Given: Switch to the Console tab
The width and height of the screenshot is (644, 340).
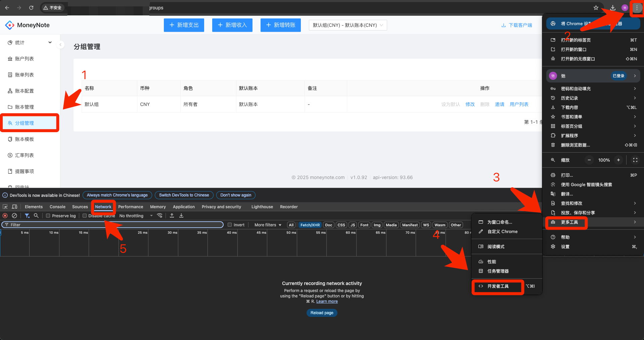Looking at the screenshot, I should 57,207.
